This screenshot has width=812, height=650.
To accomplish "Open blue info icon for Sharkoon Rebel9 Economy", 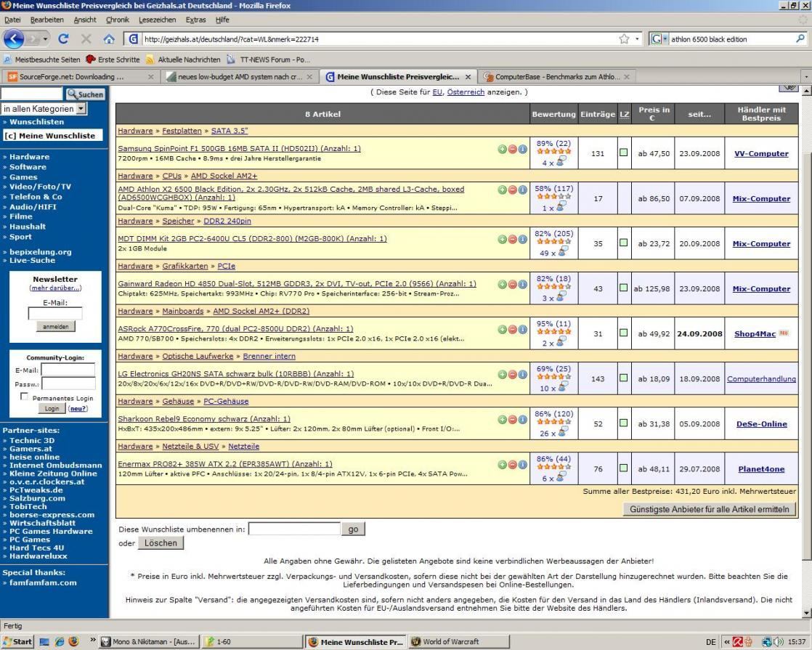I will 522,420.
